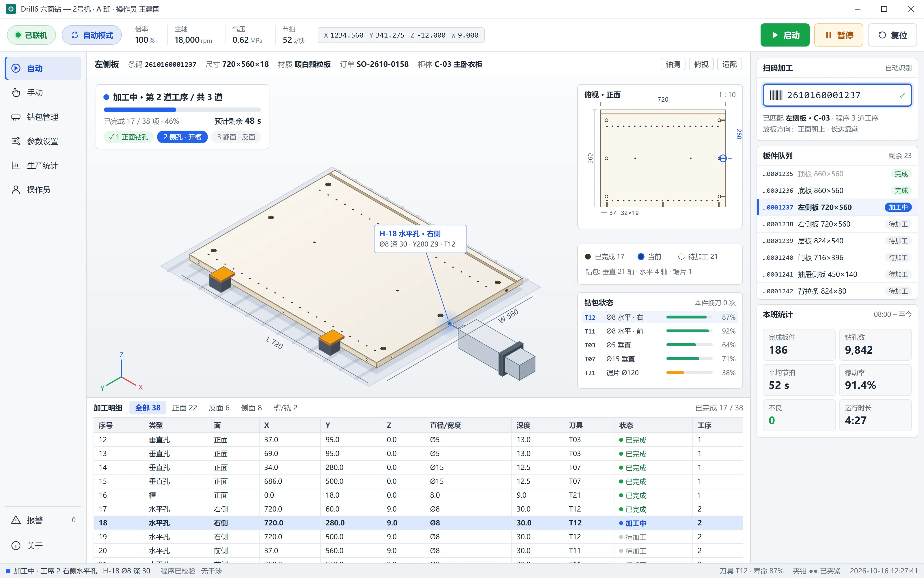The image size is (924, 578).
Task: Switch to the 侧面 8 tab
Action: [251, 408]
